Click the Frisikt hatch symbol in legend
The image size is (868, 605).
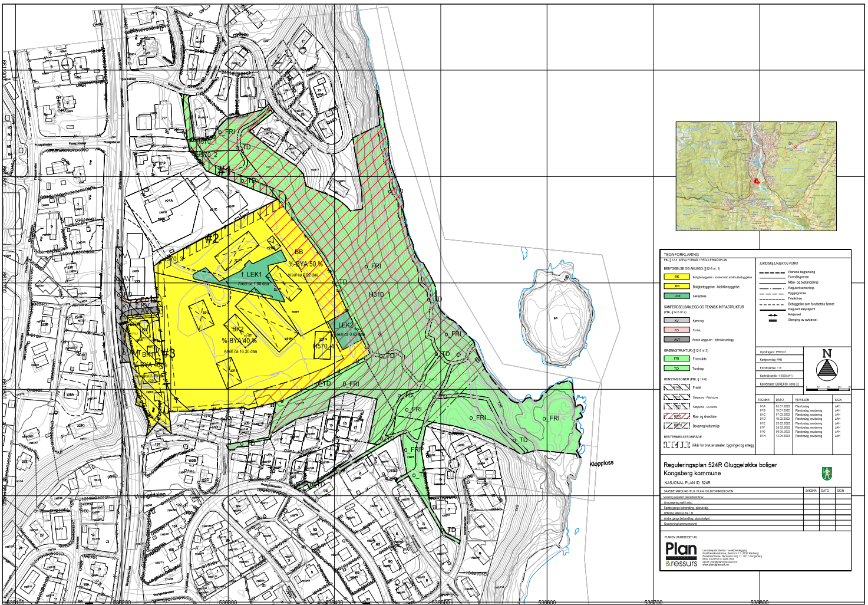pos(676,387)
